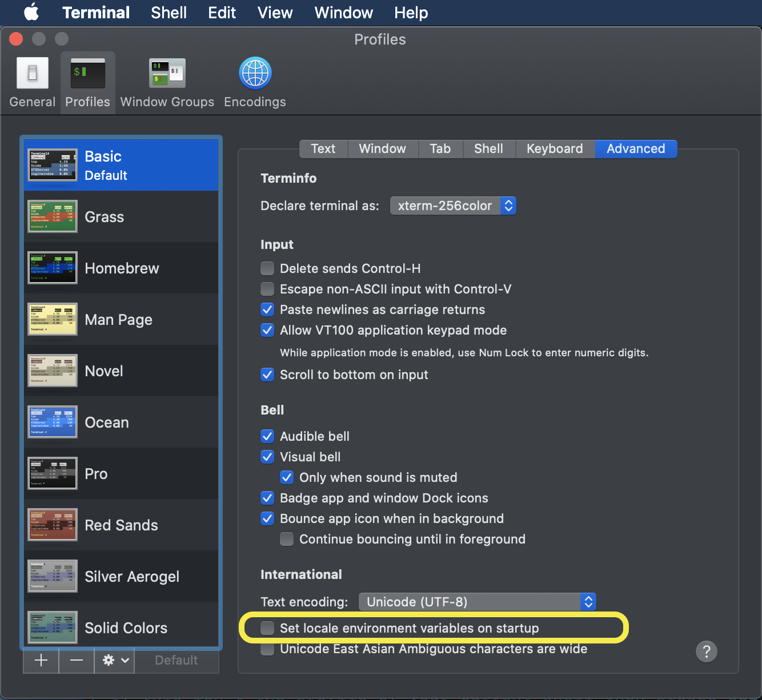Enable Delete sends Control-H
Image resolution: width=762 pixels, height=700 pixels.
(267, 268)
